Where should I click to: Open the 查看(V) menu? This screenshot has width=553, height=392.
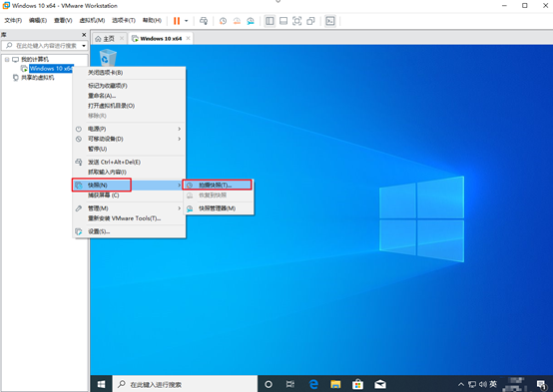pyautogui.click(x=63, y=20)
